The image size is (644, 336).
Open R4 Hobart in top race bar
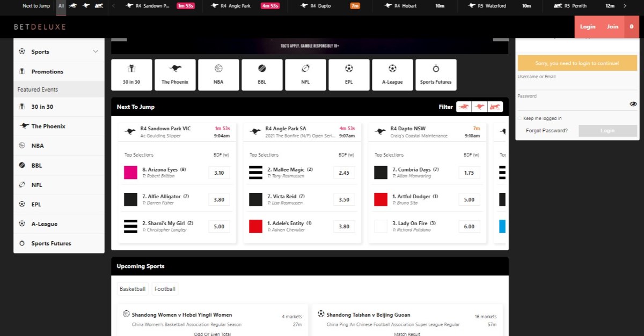415,6
